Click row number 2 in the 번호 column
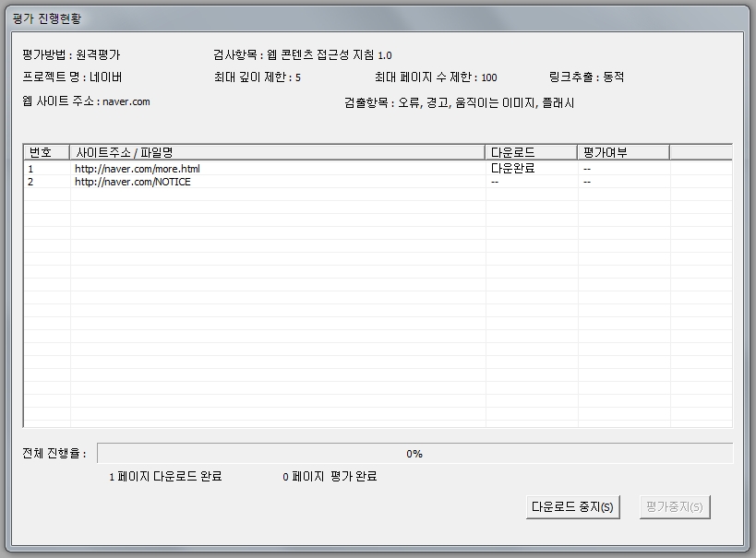Viewport: 756px width, 558px height. 31,182
